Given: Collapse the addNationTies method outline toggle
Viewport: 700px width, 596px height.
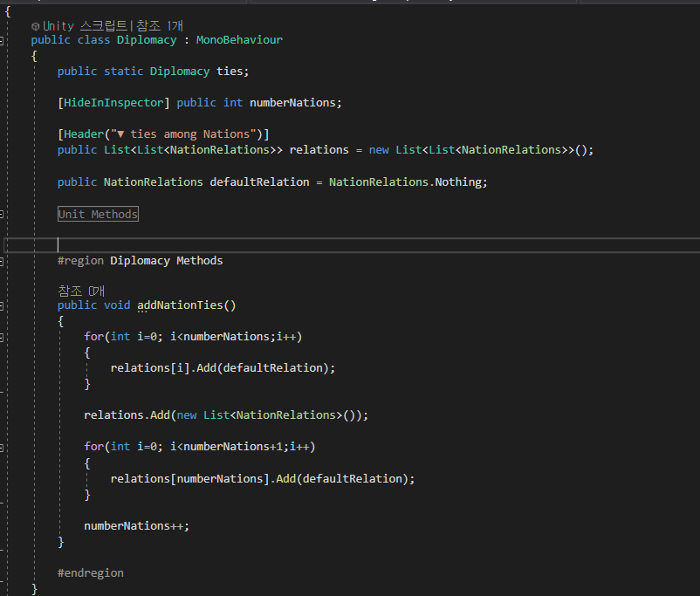Looking at the screenshot, I should tap(2, 306).
